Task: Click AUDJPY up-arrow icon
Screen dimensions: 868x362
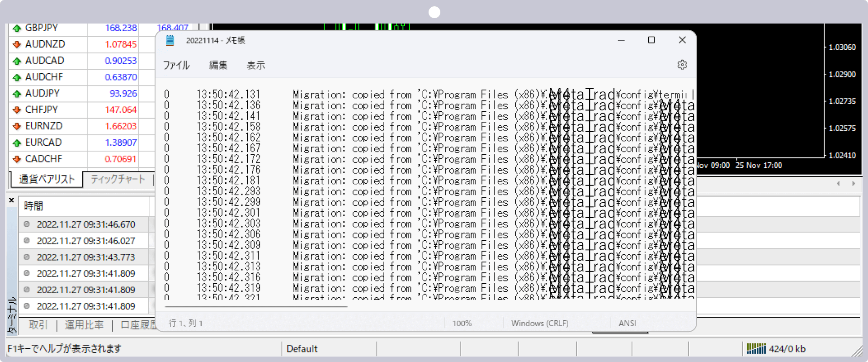Action: point(17,94)
